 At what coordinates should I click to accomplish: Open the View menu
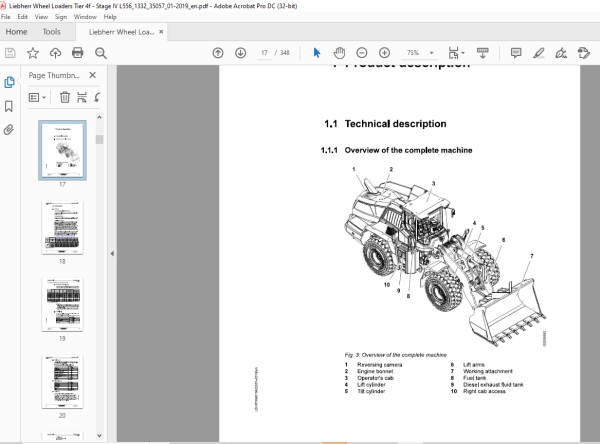tap(41, 17)
